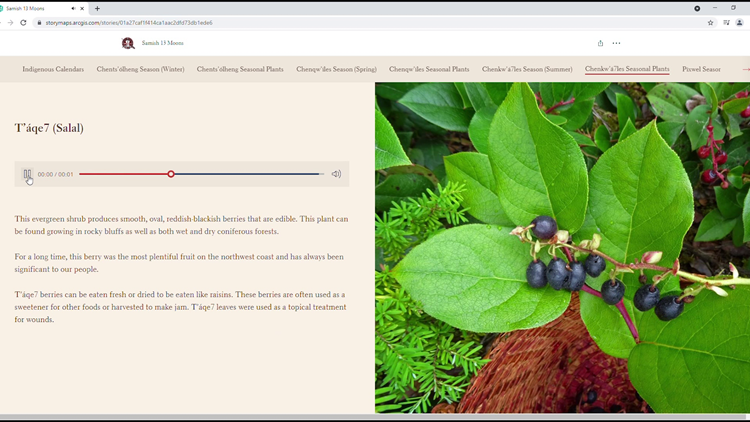Open browser profile avatar
The height and width of the screenshot is (422, 750).
click(740, 22)
